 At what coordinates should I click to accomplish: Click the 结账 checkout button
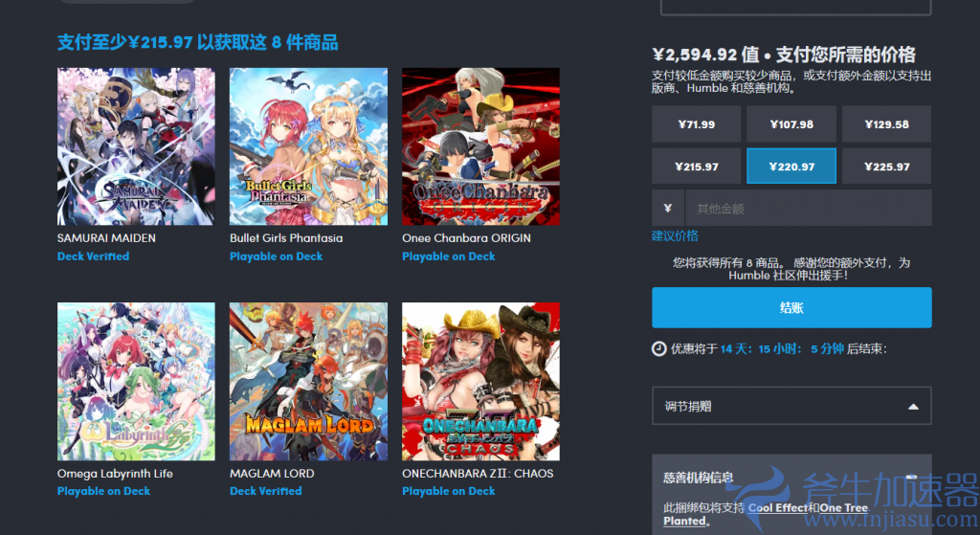click(791, 307)
